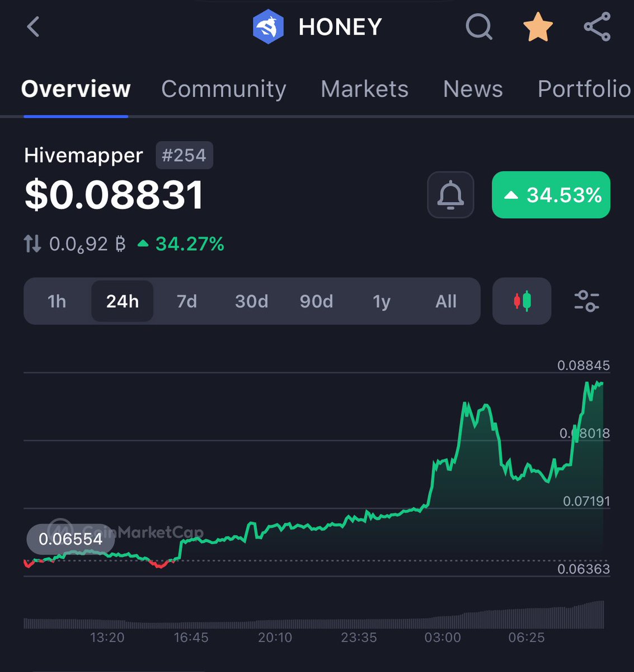The height and width of the screenshot is (672, 634).
Task: Tap the swap arrows next to BTC price
Action: pyautogui.click(x=32, y=244)
